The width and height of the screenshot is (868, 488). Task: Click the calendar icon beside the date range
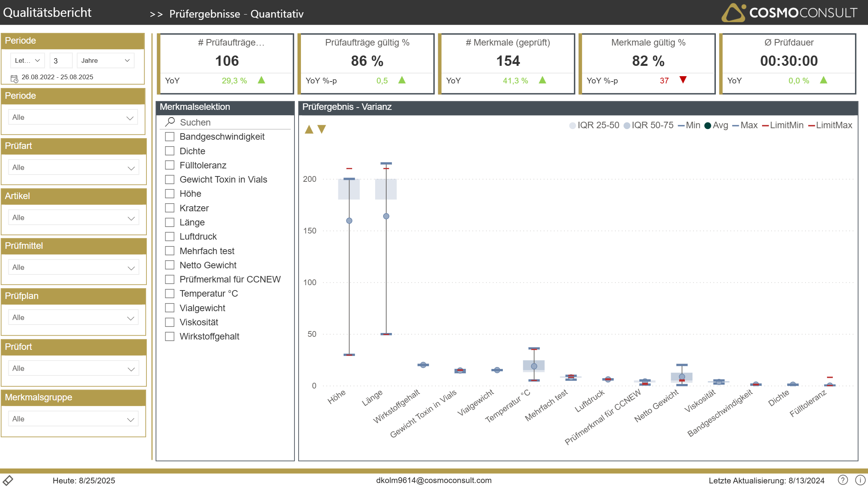[x=14, y=79]
